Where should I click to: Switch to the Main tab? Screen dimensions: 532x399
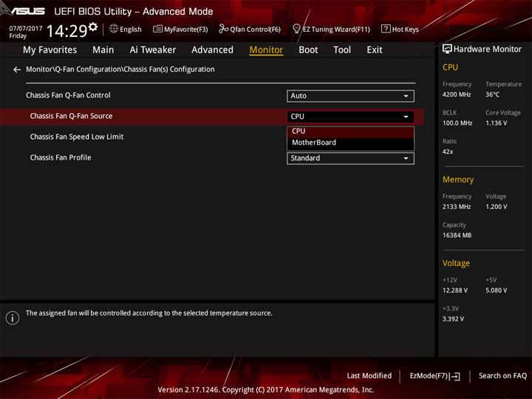click(103, 50)
